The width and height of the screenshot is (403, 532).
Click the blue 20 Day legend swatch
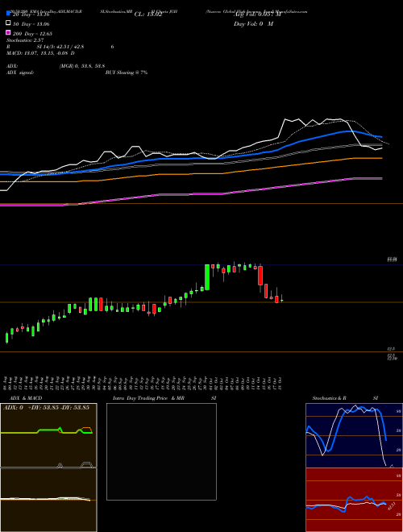8,13
